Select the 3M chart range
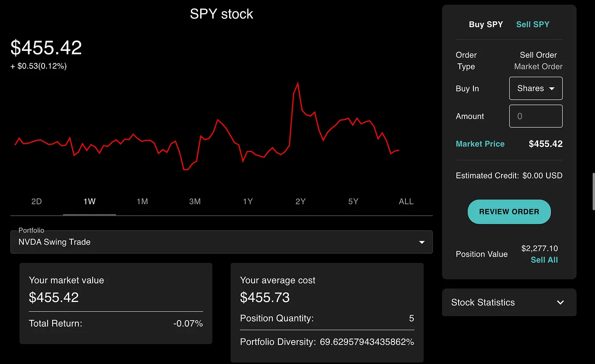Viewport: 595px width, 364px height. tap(195, 201)
